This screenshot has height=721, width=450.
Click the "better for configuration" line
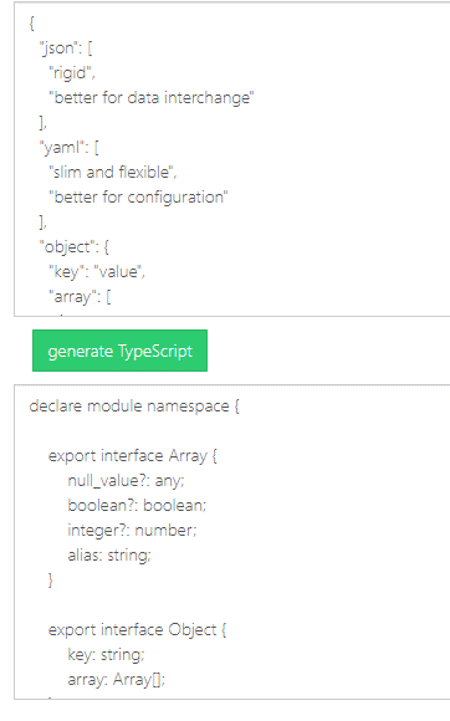coord(138,198)
